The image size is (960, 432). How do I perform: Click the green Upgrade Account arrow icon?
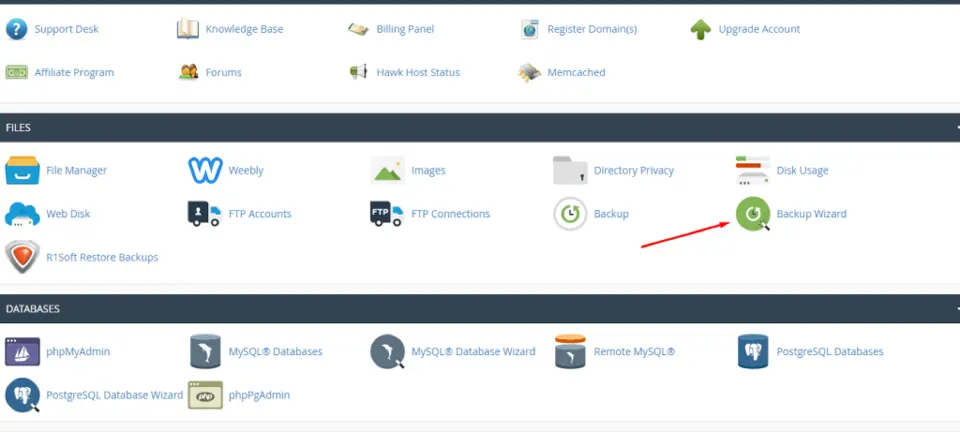pyautogui.click(x=700, y=29)
